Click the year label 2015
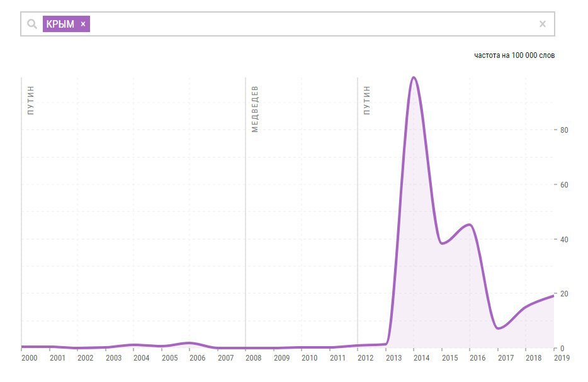Image resolution: width=588 pixels, height=382 pixels. click(450, 358)
